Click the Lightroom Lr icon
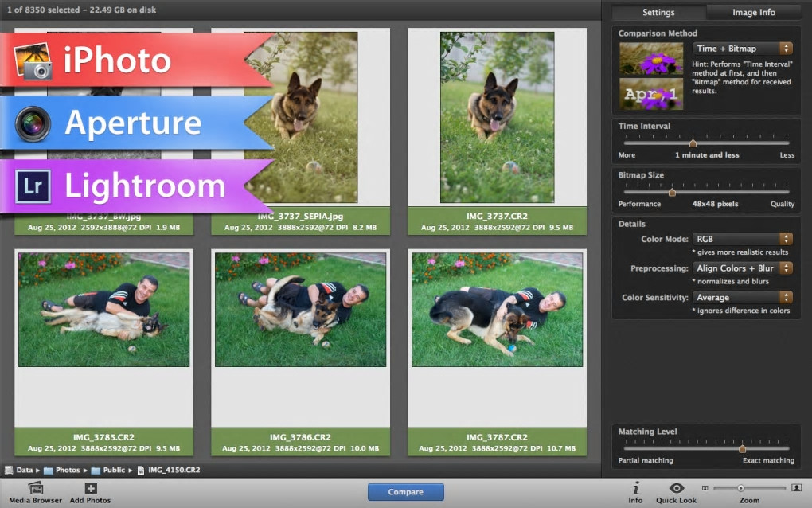 (33, 186)
